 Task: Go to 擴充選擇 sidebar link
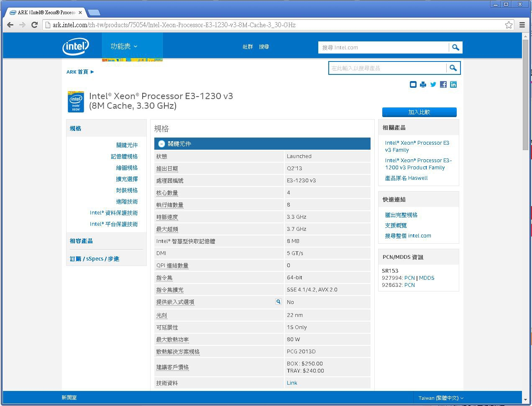click(127, 179)
